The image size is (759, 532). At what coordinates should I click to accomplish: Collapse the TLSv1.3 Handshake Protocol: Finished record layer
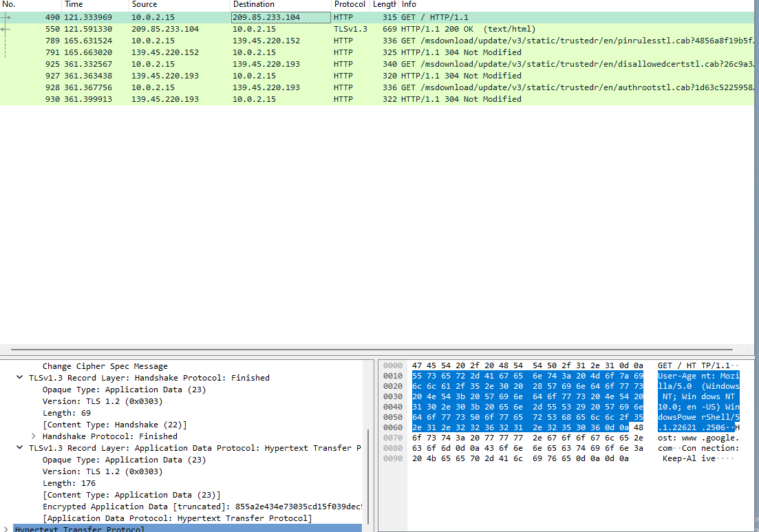pos(20,378)
